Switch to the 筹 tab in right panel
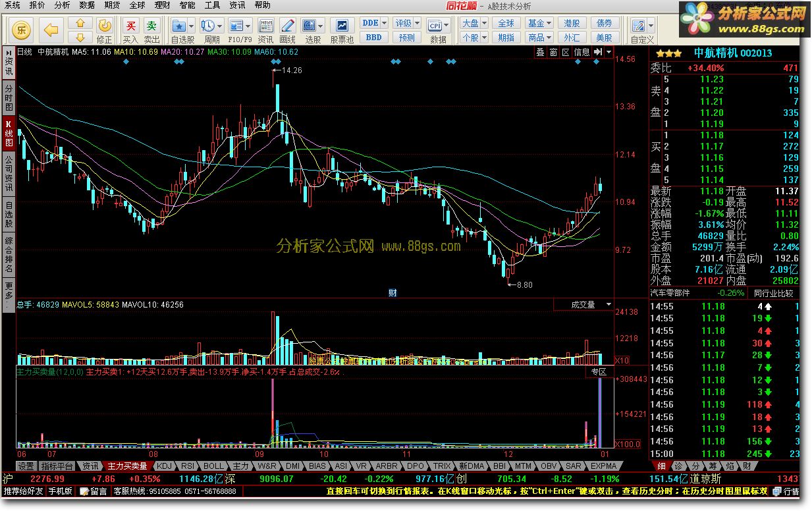The image size is (812, 511). 712,466
